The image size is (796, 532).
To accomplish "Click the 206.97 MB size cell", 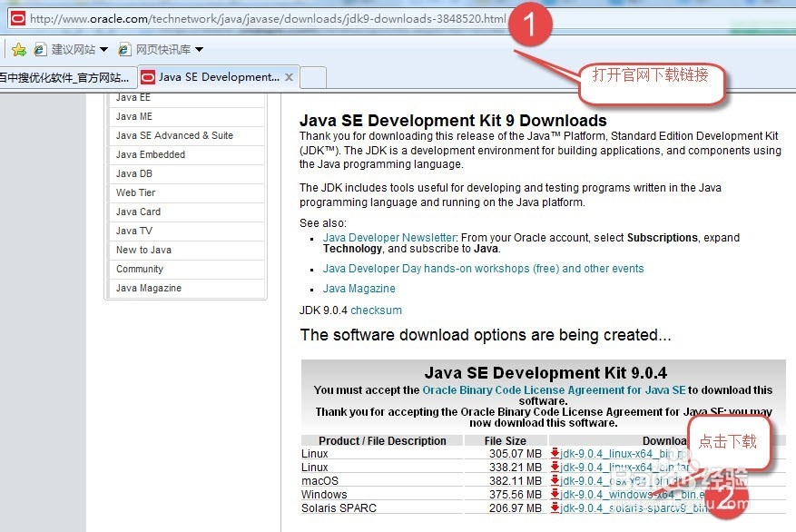I will tap(516, 507).
